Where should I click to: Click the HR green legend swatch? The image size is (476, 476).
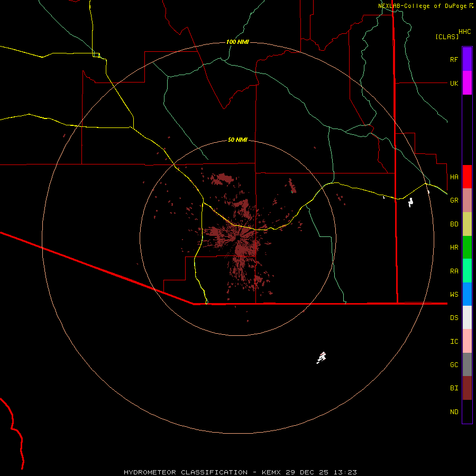467,248
